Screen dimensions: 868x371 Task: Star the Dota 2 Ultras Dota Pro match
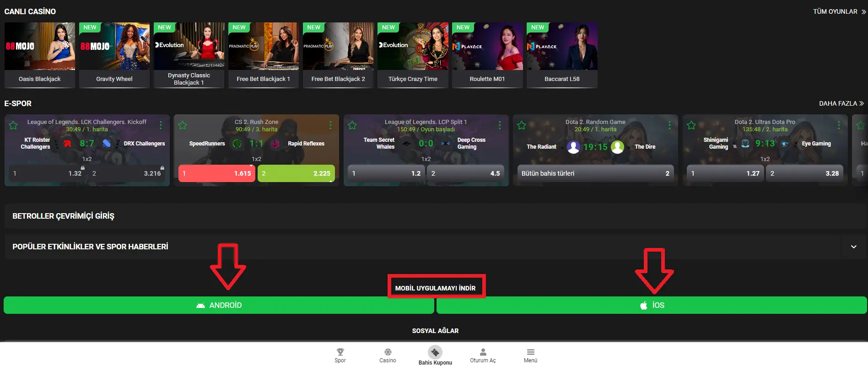pyautogui.click(x=691, y=125)
